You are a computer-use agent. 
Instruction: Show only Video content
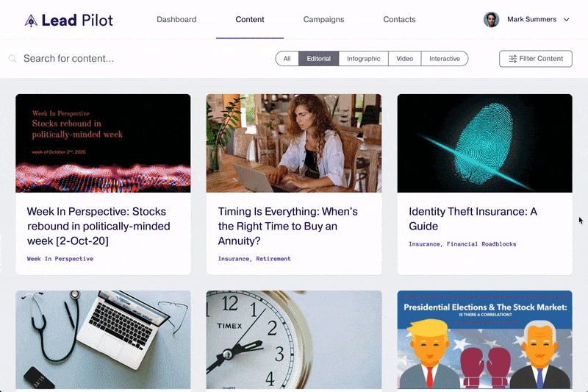(x=405, y=59)
